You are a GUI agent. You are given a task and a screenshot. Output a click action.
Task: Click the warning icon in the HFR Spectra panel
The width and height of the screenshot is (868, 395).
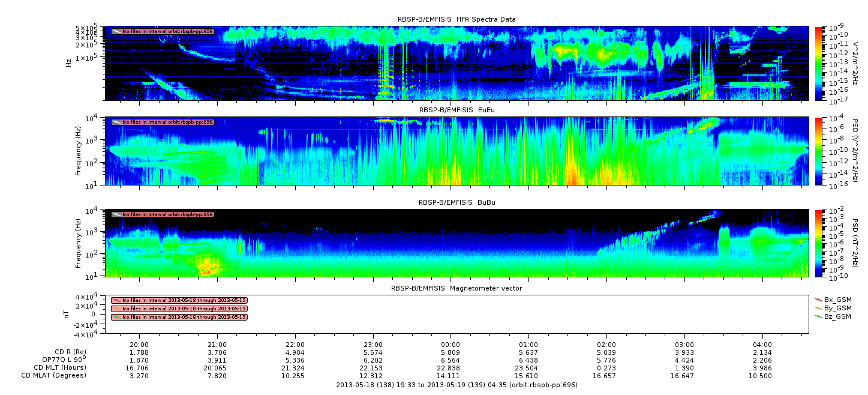pos(116,31)
